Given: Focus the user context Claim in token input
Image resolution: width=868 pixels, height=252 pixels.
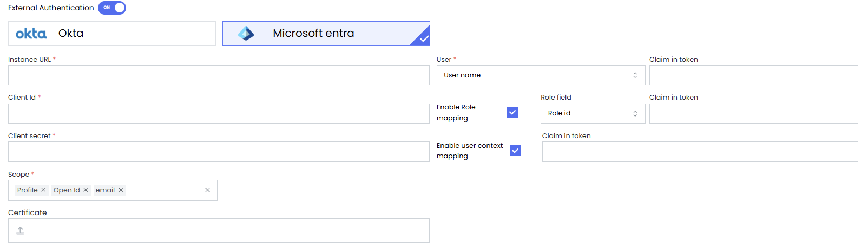Looking at the screenshot, I should pyautogui.click(x=700, y=152).
